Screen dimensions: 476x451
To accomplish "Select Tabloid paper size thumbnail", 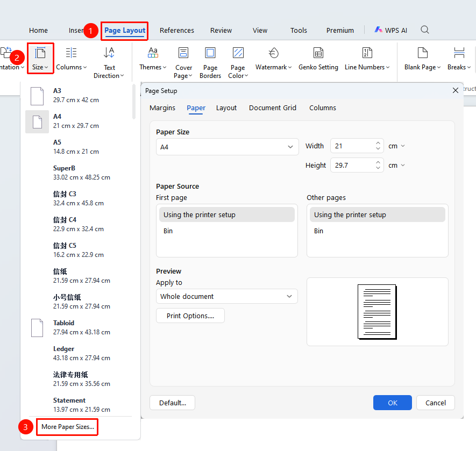I will (x=37, y=328).
